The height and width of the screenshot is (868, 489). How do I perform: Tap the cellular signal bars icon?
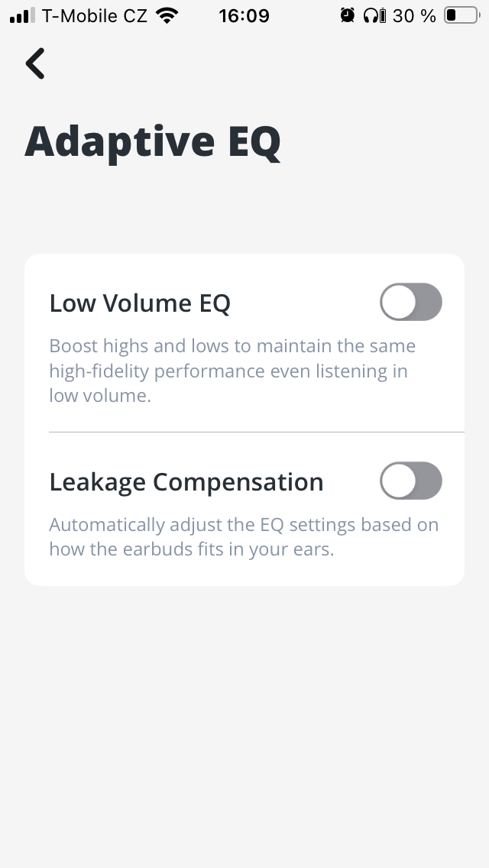tap(23, 15)
